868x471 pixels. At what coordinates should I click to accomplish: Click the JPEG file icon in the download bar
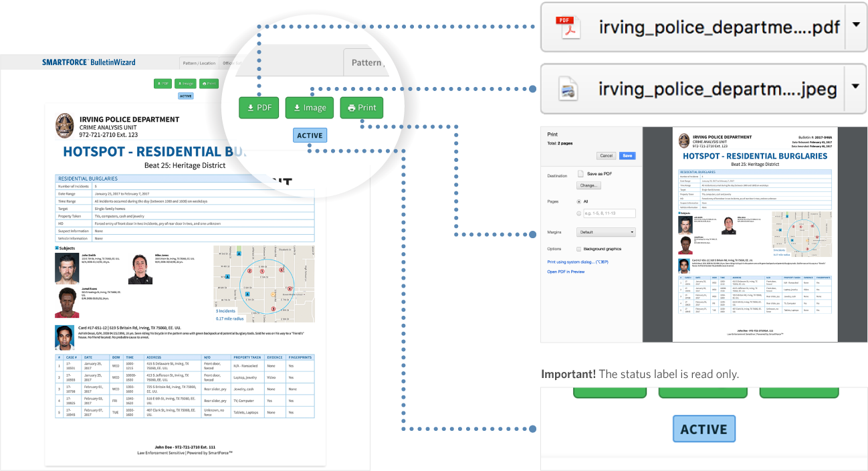(568, 88)
